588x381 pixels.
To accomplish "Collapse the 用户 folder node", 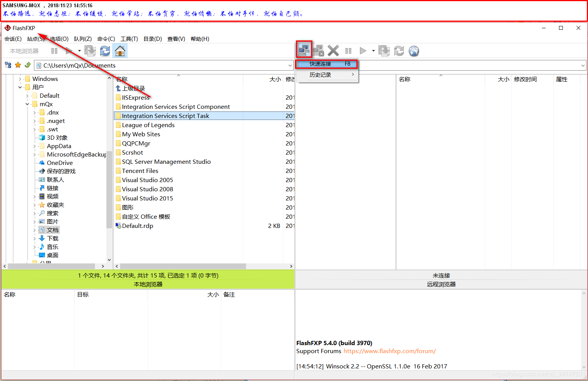I will 20,87.
